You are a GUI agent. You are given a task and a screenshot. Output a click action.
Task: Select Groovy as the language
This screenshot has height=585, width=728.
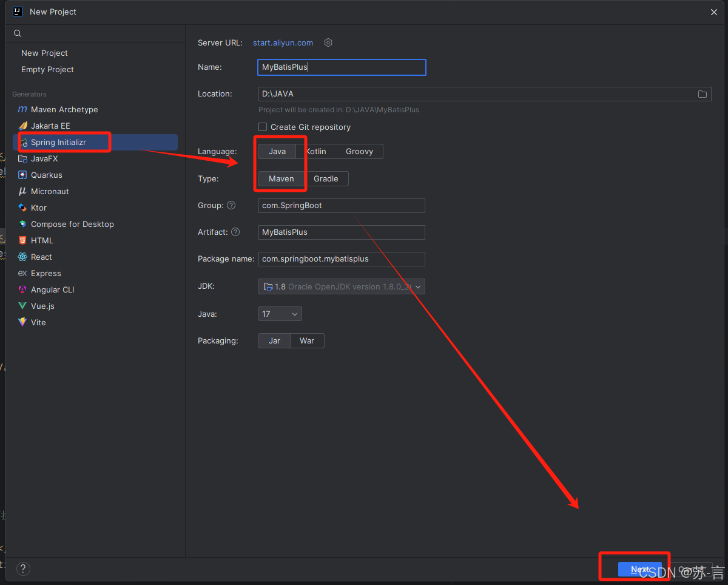[x=359, y=151]
